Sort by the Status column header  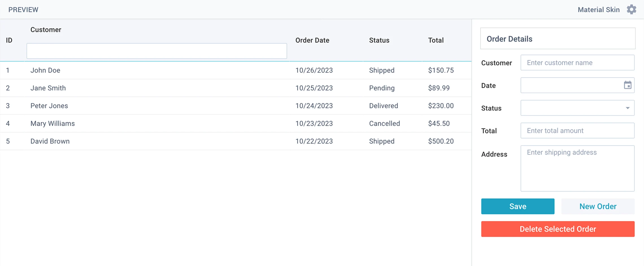[x=379, y=40]
